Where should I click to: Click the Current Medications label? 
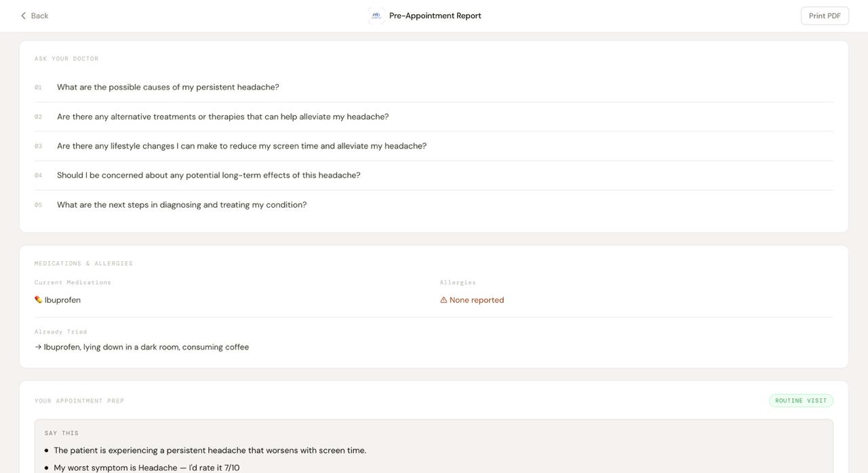click(73, 282)
